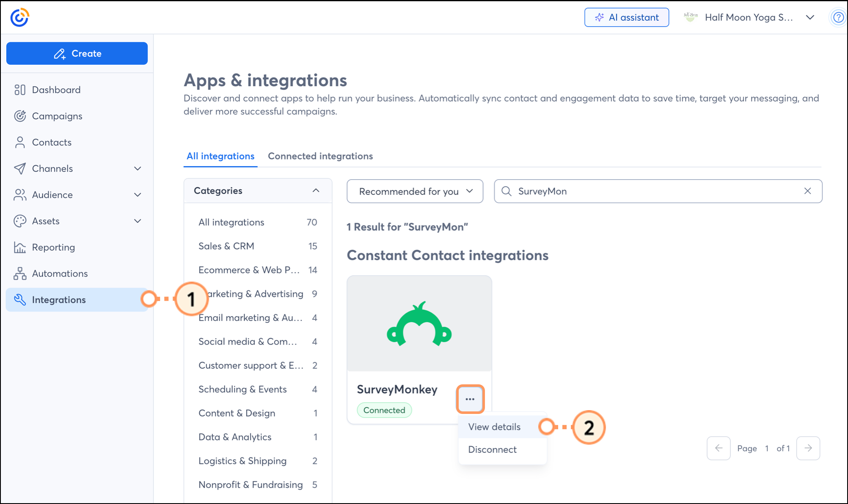The height and width of the screenshot is (504, 848).
Task: Expand the Audience sidebar section
Action: click(x=138, y=194)
